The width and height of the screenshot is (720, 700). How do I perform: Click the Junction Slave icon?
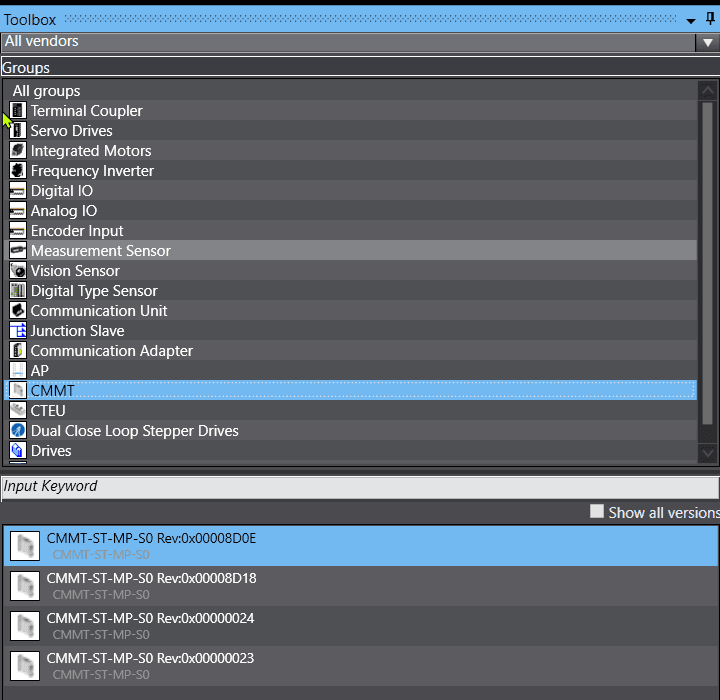[18, 330]
